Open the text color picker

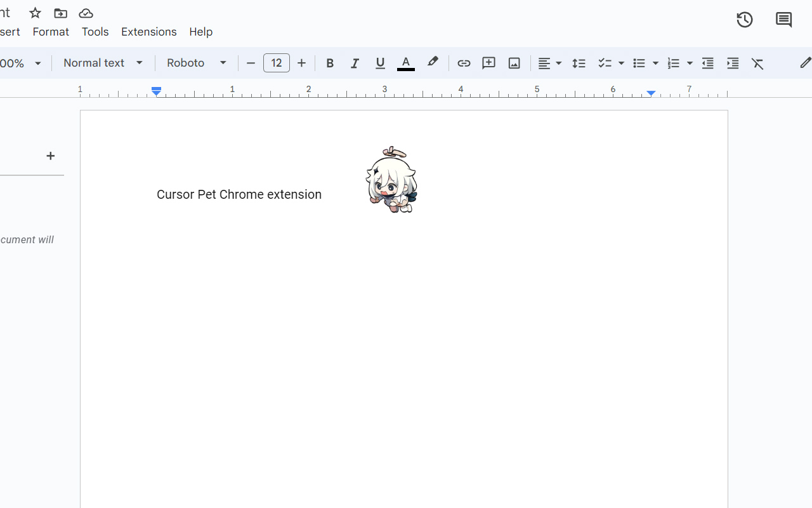click(406, 63)
